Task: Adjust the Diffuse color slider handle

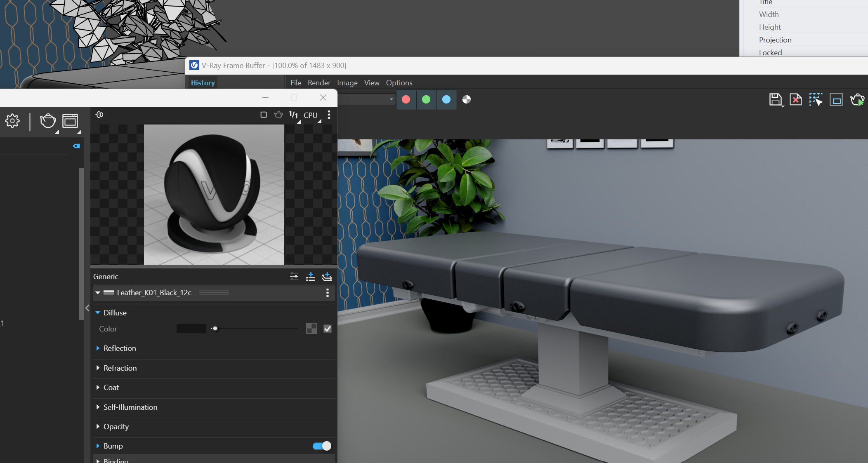Action: pos(215,329)
